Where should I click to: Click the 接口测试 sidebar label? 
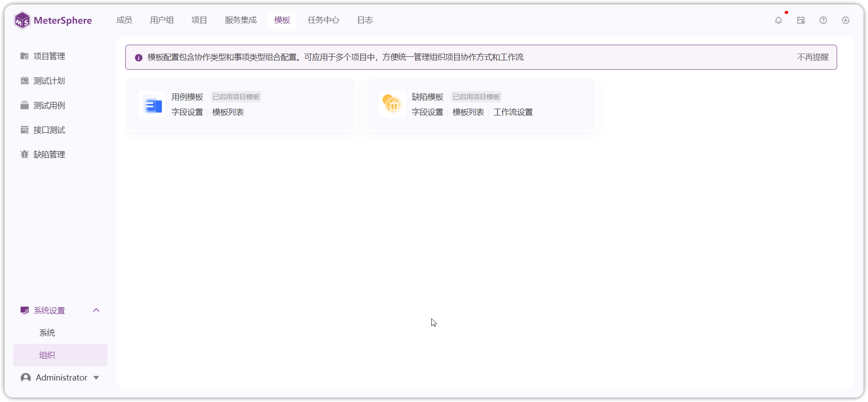coord(49,130)
